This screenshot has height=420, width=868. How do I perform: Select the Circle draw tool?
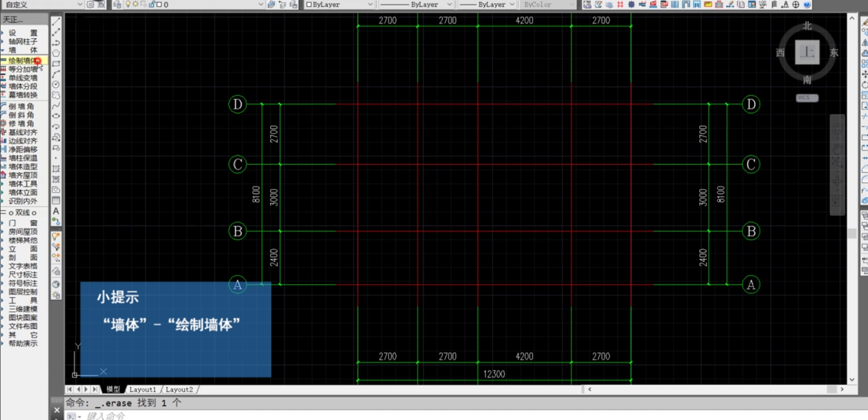pyautogui.click(x=56, y=85)
